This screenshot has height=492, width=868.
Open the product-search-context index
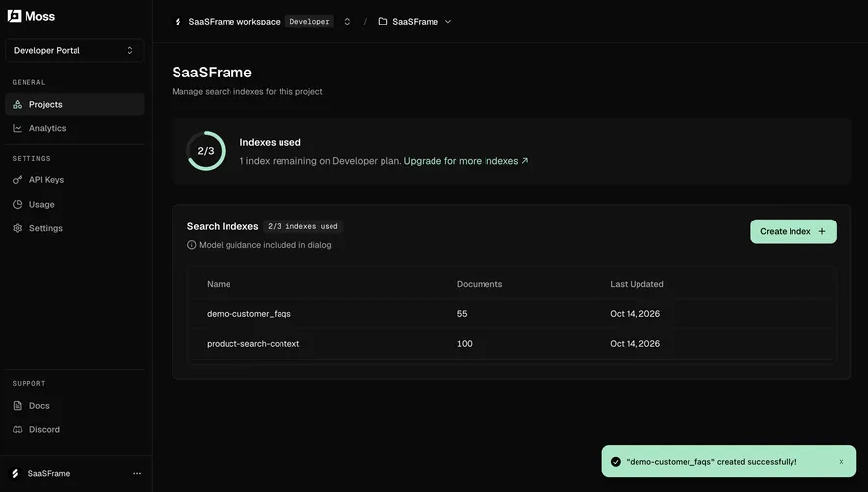pos(512,344)
